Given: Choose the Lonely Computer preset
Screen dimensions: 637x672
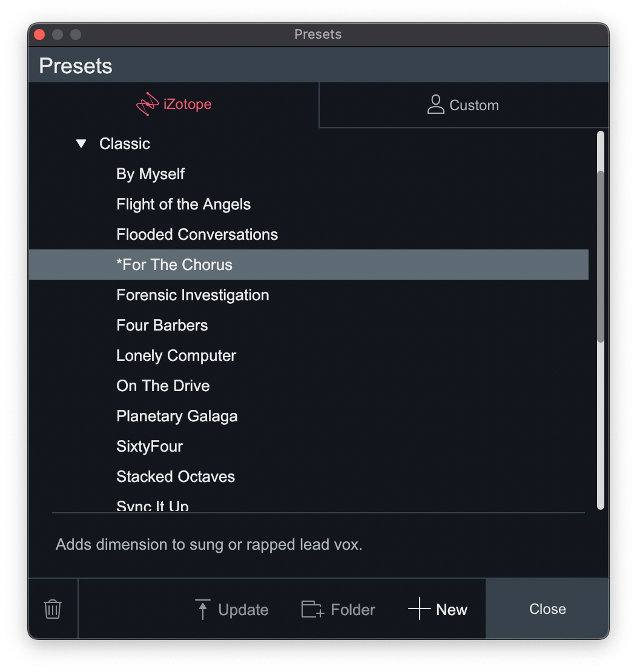Looking at the screenshot, I should pos(176,355).
